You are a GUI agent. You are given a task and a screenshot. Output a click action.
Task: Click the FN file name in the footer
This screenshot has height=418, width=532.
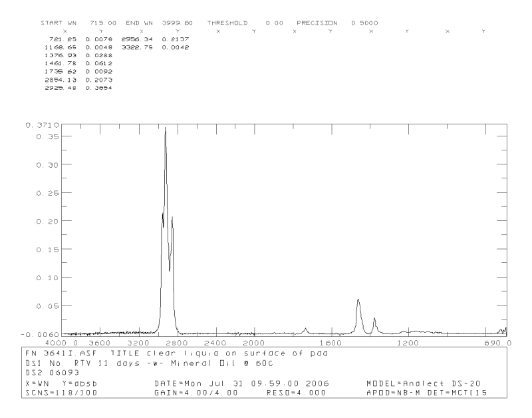pos(61,353)
